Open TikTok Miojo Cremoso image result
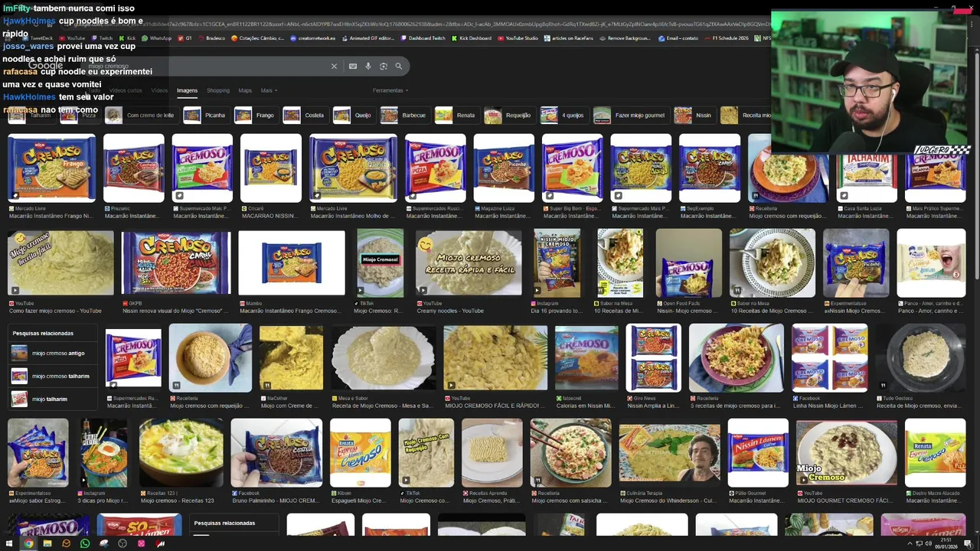The width and height of the screenshot is (980, 551). [x=381, y=262]
